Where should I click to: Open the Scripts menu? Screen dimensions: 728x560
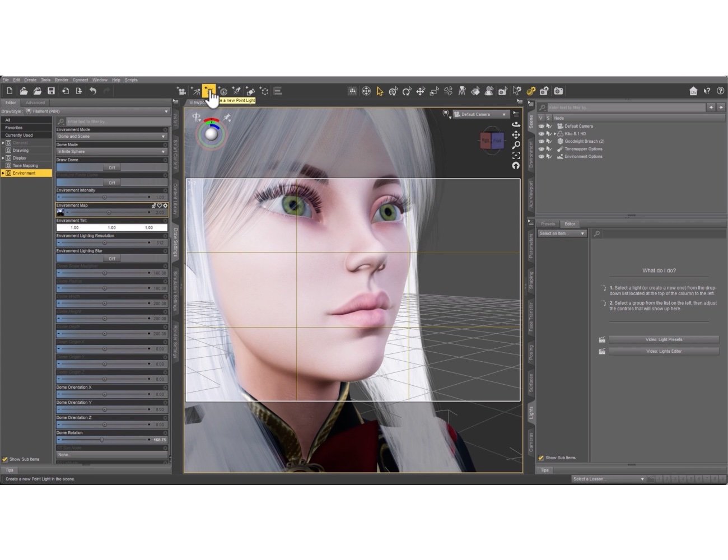point(131,80)
